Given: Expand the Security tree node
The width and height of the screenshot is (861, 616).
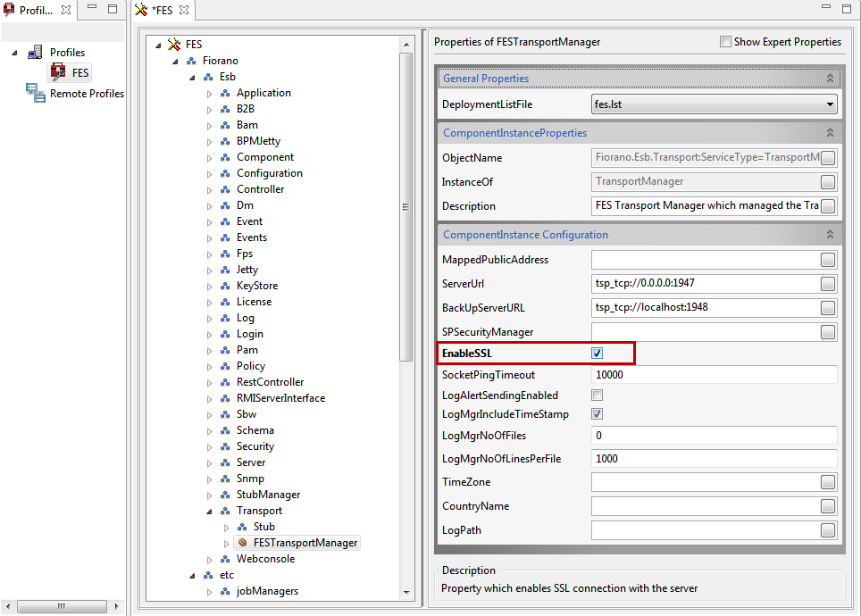Looking at the screenshot, I should click(x=210, y=446).
